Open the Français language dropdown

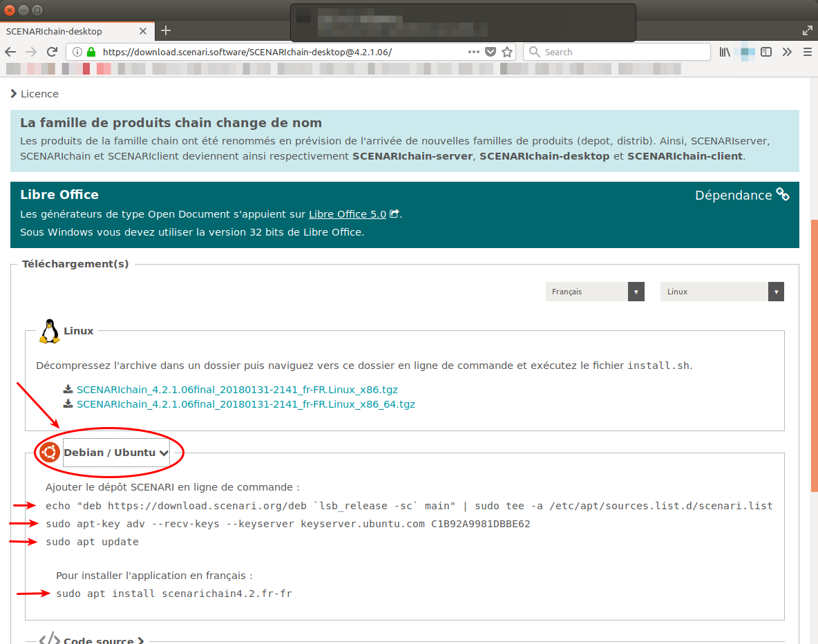point(595,291)
